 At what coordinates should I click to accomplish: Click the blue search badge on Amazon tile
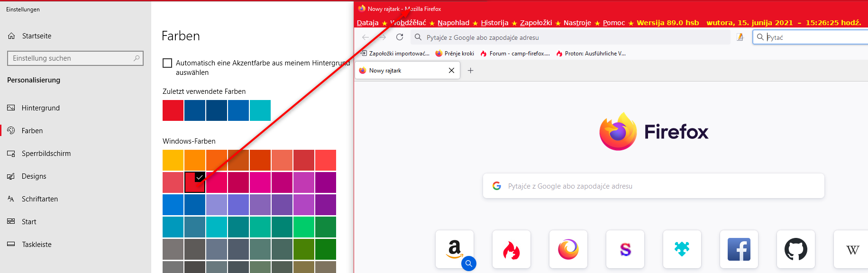point(469,264)
